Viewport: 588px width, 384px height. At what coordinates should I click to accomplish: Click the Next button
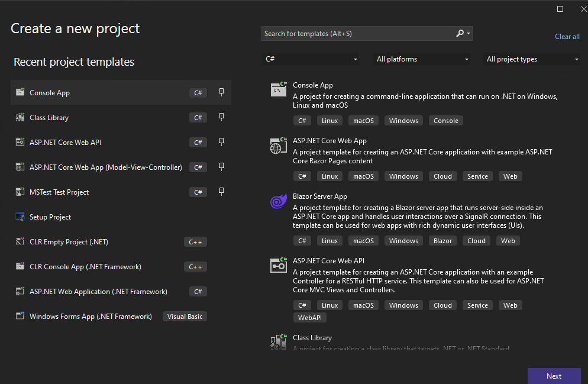(554, 376)
